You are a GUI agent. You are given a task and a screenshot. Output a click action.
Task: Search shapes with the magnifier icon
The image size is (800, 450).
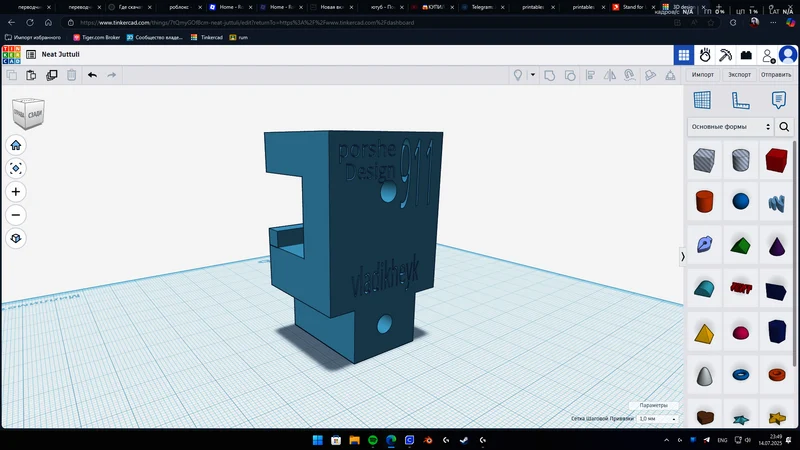pyautogui.click(x=784, y=127)
